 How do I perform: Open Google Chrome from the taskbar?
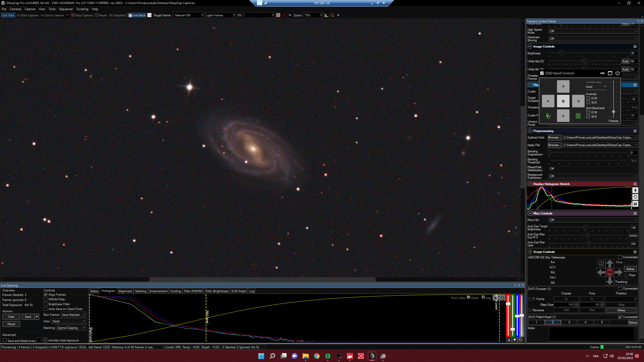[x=316, y=356]
